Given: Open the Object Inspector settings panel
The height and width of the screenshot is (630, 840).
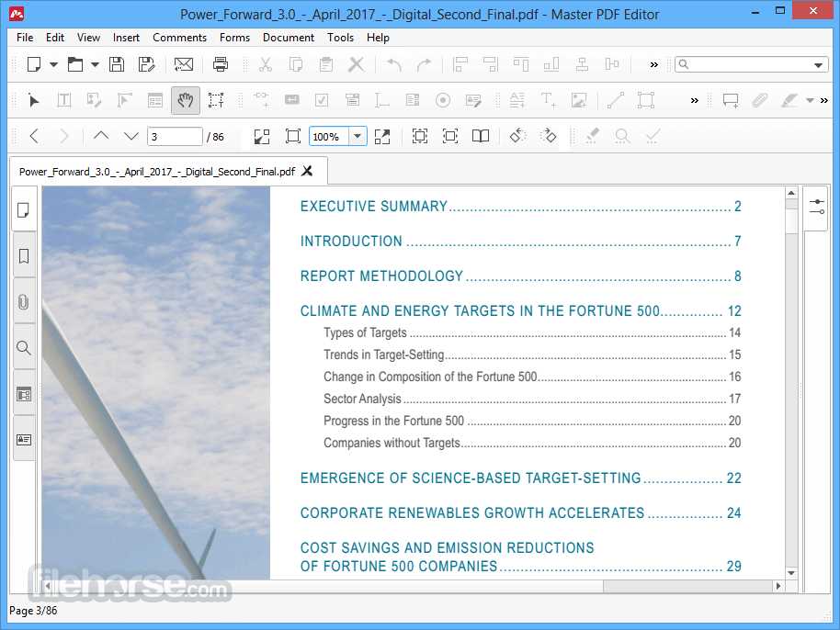Looking at the screenshot, I should click(817, 207).
